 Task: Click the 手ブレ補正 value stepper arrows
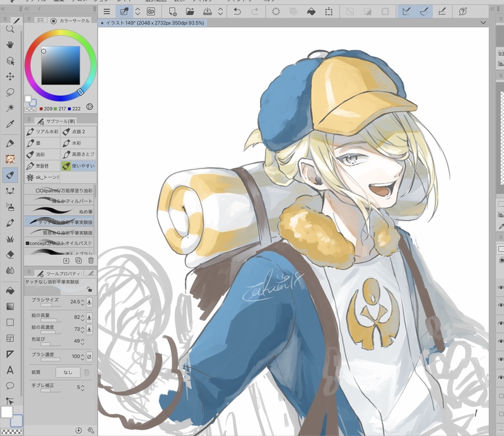click(x=83, y=388)
